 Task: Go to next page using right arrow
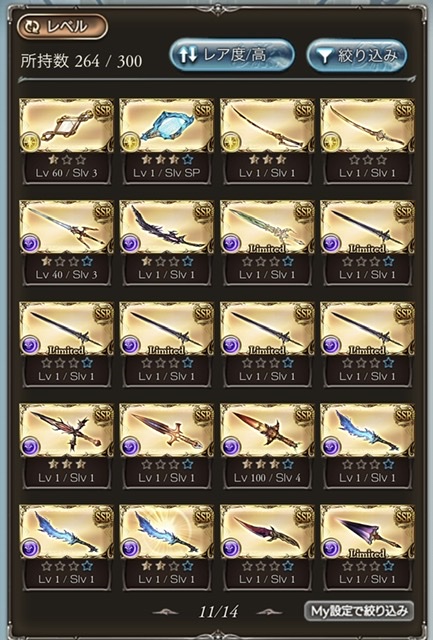coord(269,611)
